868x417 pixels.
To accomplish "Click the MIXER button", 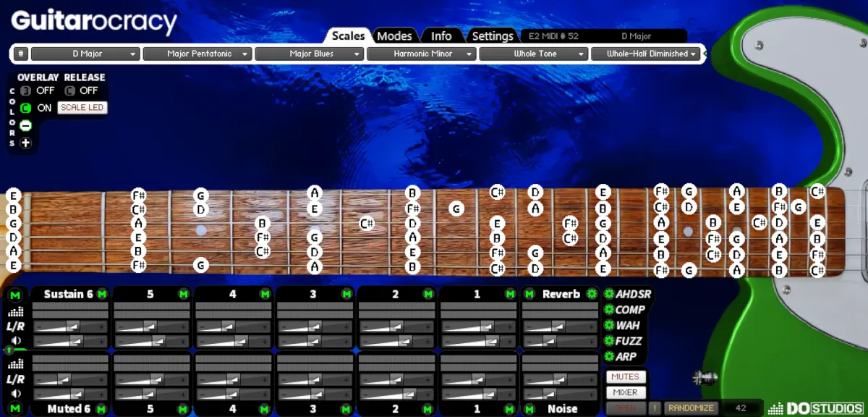I will tap(626, 392).
